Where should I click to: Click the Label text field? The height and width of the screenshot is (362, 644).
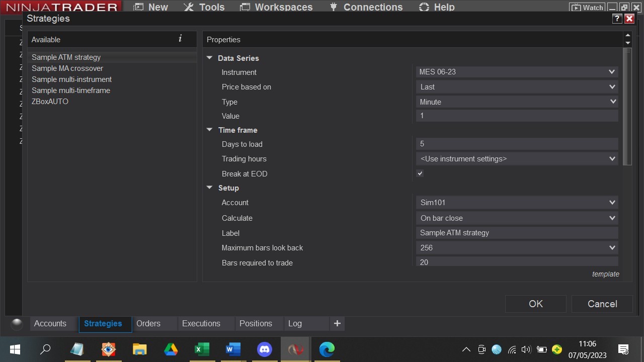click(x=517, y=233)
